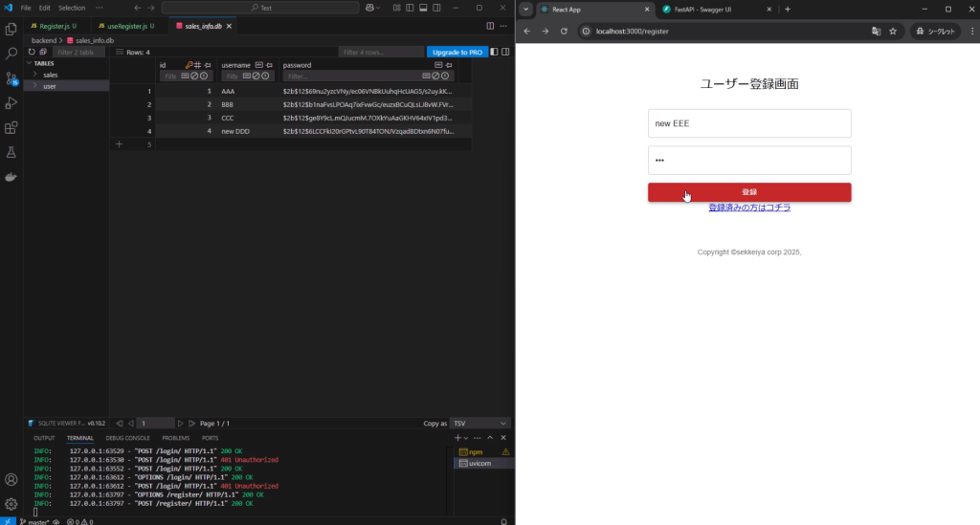Click Chrome's reload page button
980x525 pixels.
point(564,32)
